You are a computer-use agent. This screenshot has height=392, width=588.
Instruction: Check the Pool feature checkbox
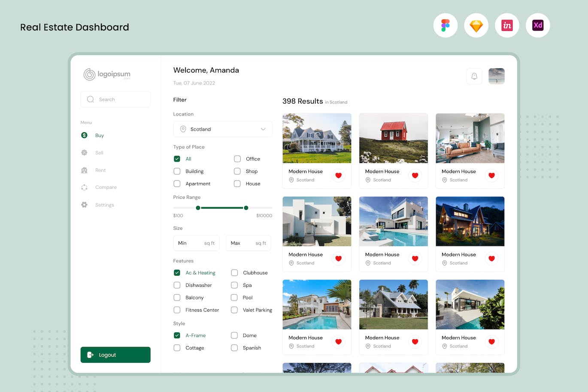[234, 298]
